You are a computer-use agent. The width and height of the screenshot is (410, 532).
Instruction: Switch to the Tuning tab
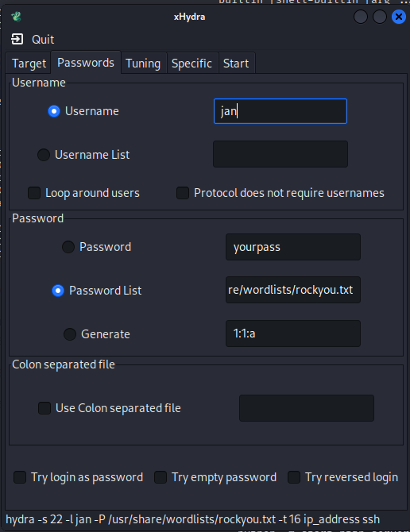tap(143, 64)
